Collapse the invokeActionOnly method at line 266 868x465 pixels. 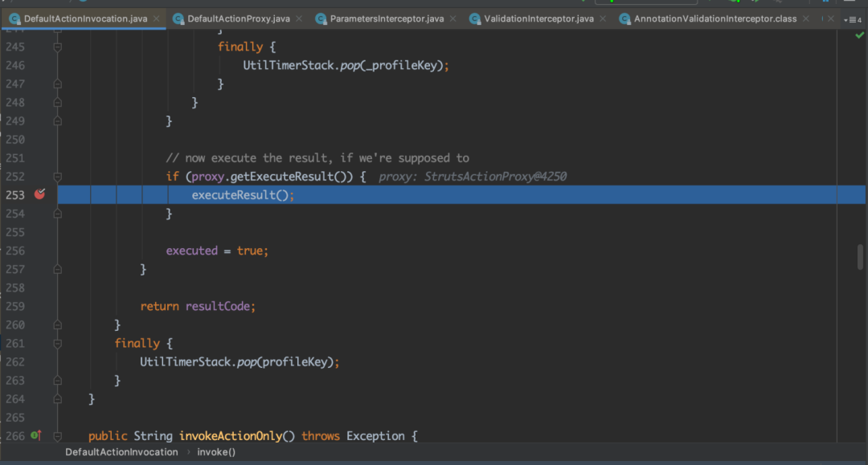pos(58,436)
